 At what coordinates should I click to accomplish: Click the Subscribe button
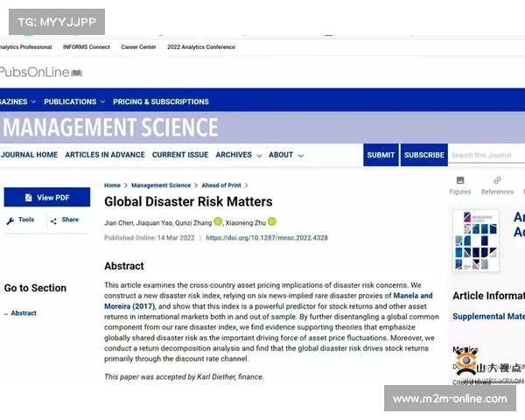pos(423,155)
